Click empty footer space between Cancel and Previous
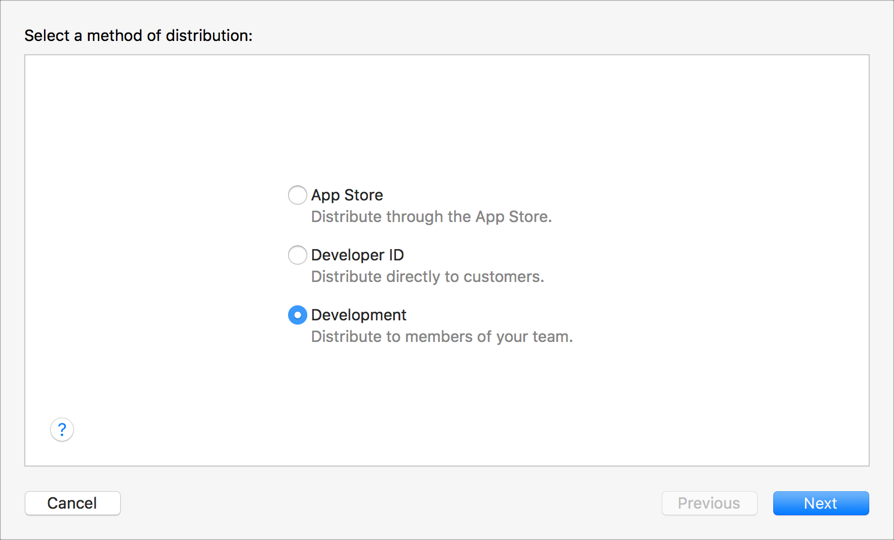 [390, 503]
